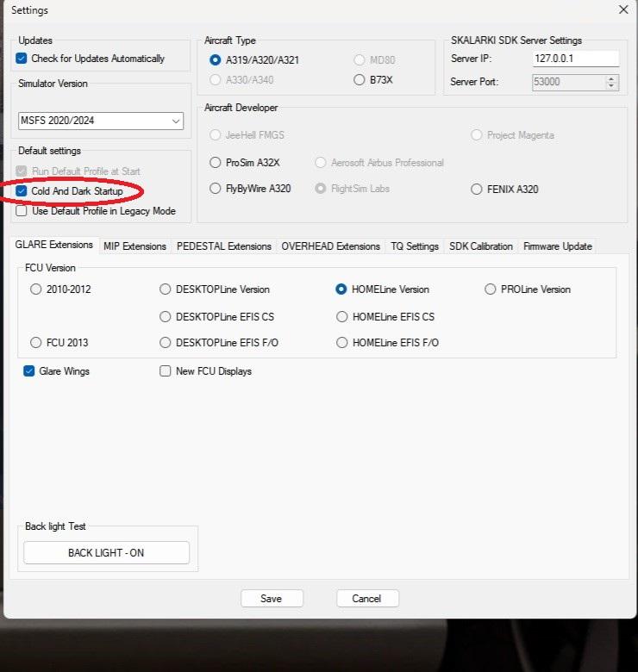The image size is (638, 672).
Task: Open the Simulator Version dropdown
Action: (x=101, y=121)
